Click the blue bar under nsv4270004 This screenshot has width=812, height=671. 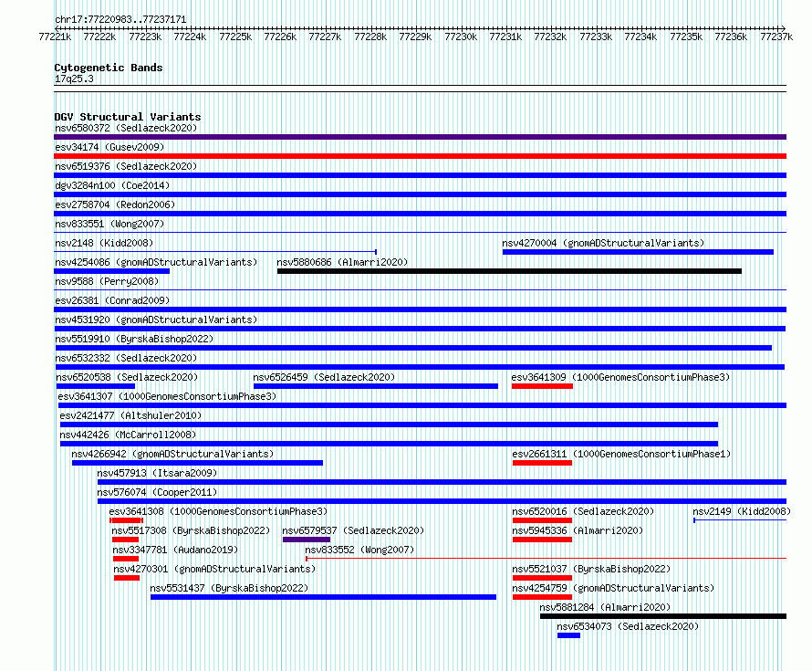[638, 252]
